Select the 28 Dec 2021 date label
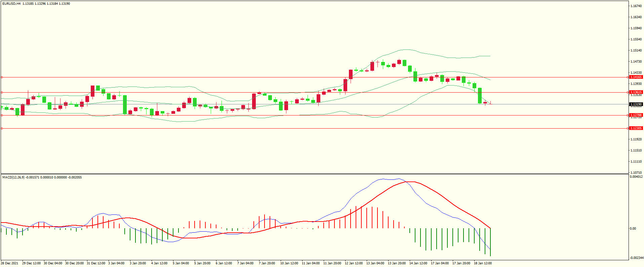 point(10,263)
